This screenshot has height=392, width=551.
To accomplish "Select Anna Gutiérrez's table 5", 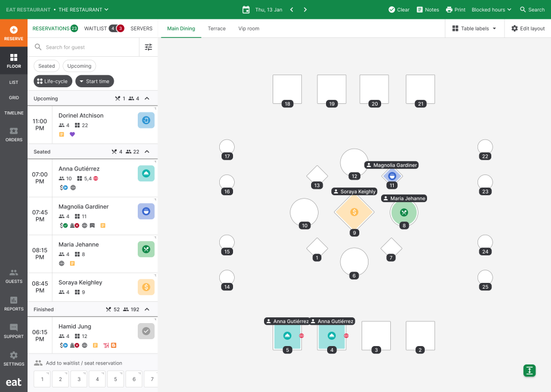I will click(287, 336).
